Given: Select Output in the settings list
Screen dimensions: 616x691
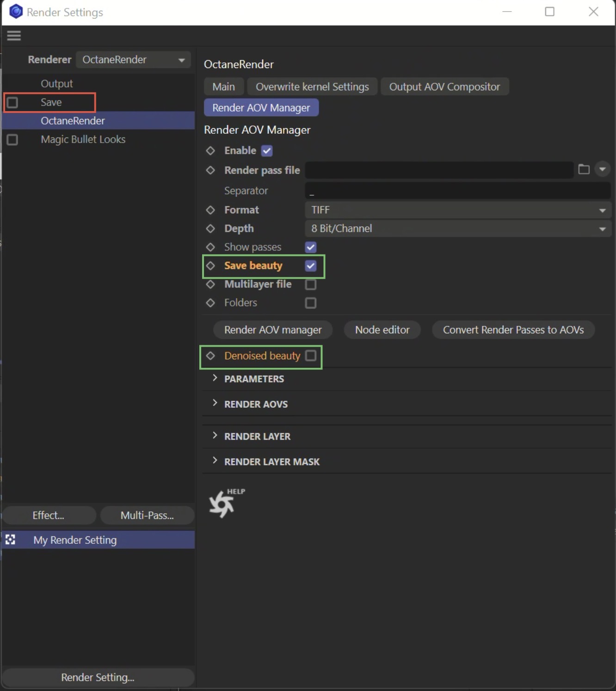Looking at the screenshot, I should tap(56, 84).
